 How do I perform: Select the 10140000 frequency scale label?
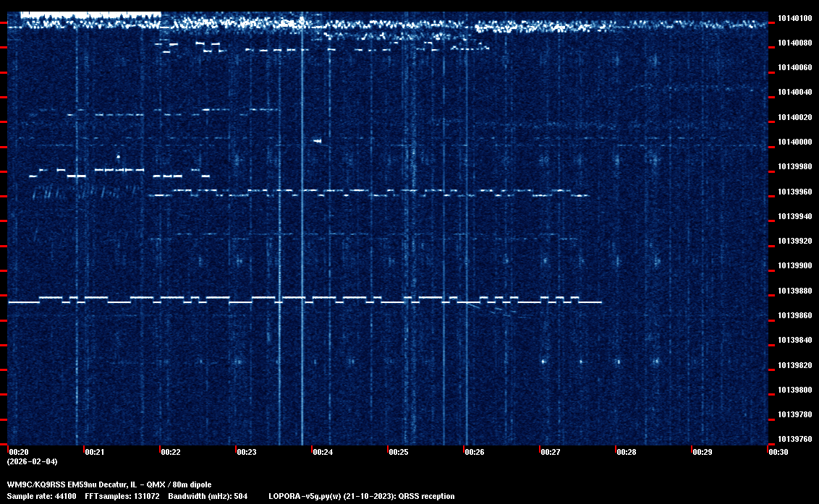coord(794,142)
